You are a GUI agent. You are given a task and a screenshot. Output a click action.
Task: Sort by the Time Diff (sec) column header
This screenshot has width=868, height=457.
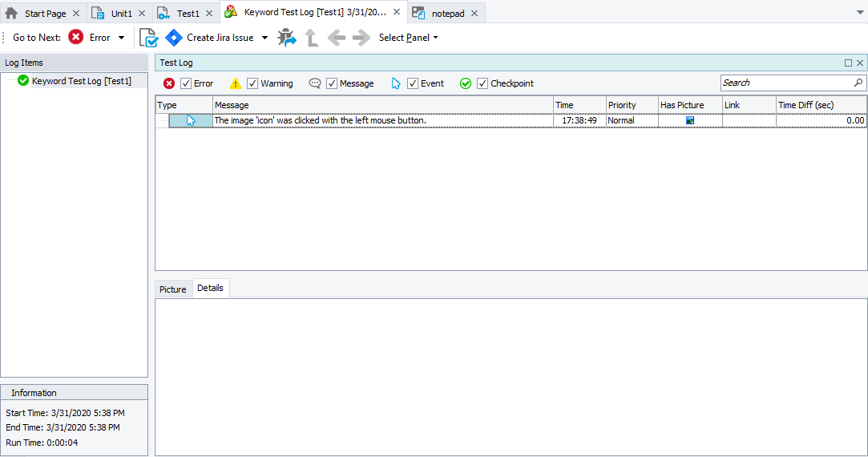click(821, 105)
